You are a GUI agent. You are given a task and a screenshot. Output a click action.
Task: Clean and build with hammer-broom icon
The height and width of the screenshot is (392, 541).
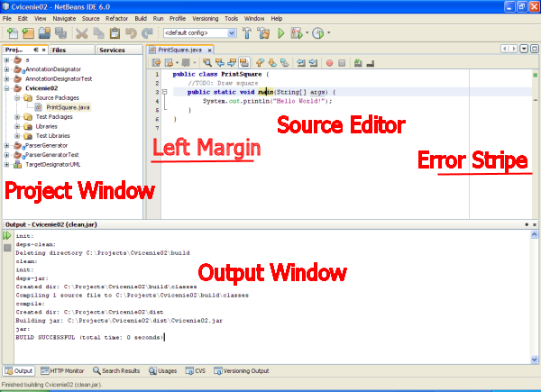click(x=264, y=33)
